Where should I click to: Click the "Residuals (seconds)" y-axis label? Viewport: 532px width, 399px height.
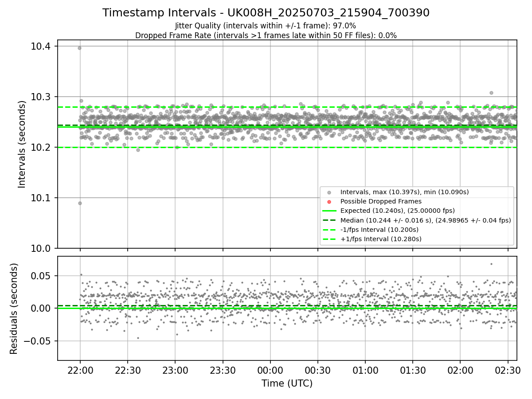click(14, 309)
